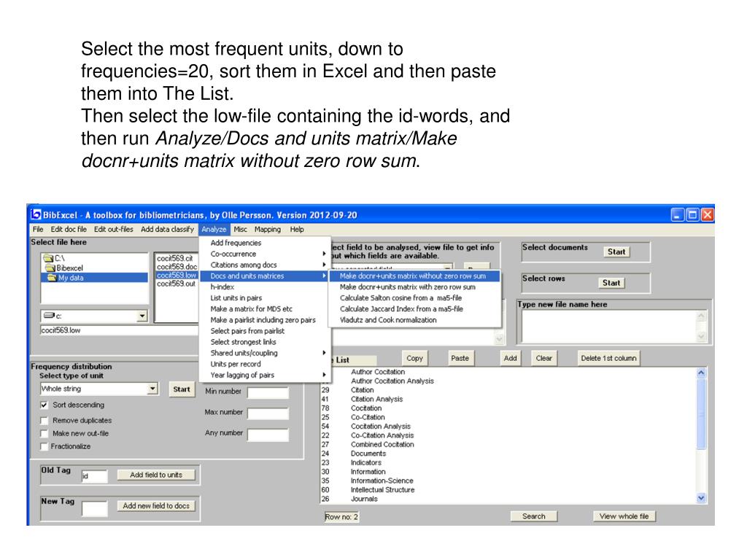Click the Copy button
The image size is (747, 560).
414,358
